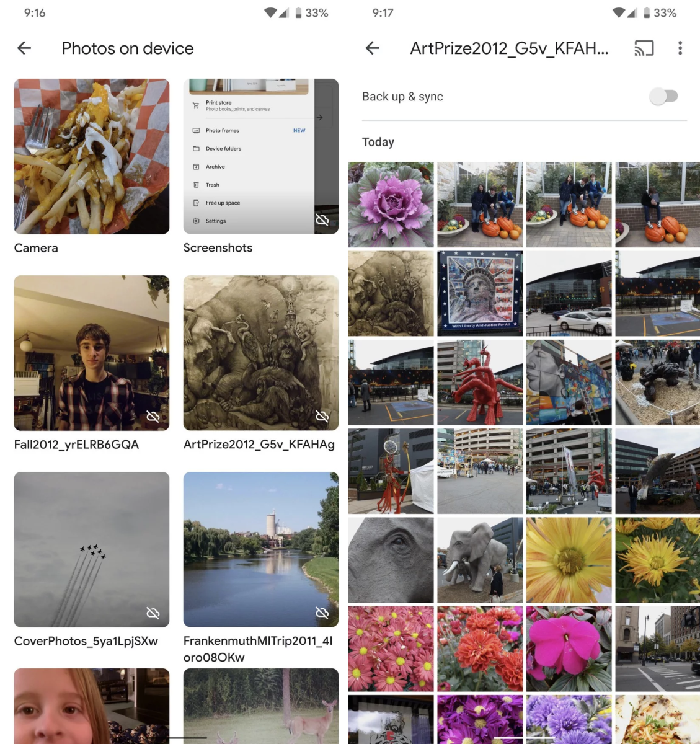Tap the Back up & sync label
This screenshot has height=744, width=700.
402,97
